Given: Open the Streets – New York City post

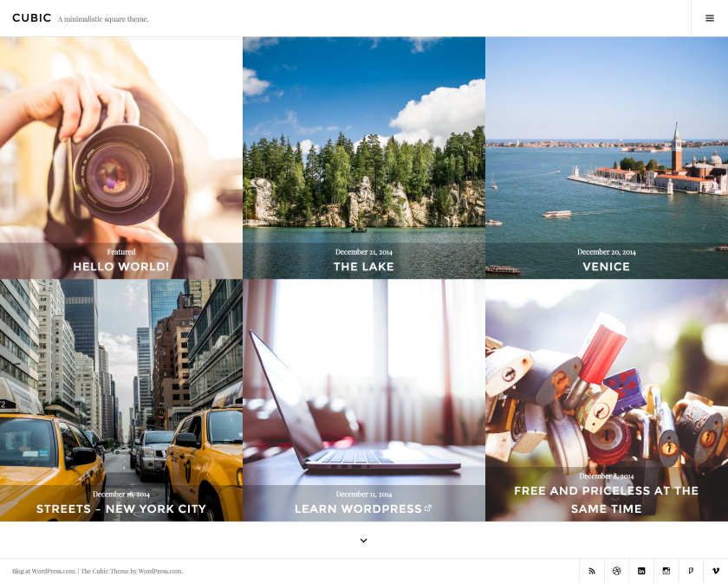Looking at the screenshot, I should click(121, 509).
